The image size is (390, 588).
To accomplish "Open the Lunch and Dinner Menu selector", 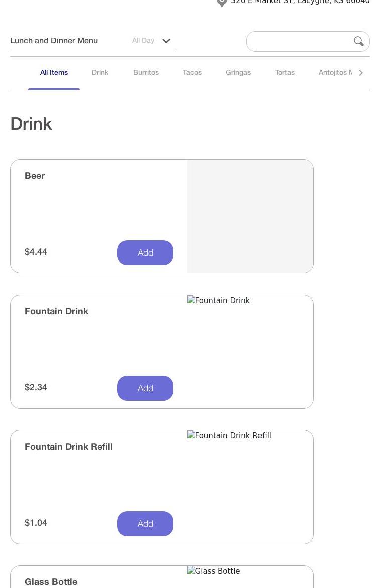I will point(54,41).
